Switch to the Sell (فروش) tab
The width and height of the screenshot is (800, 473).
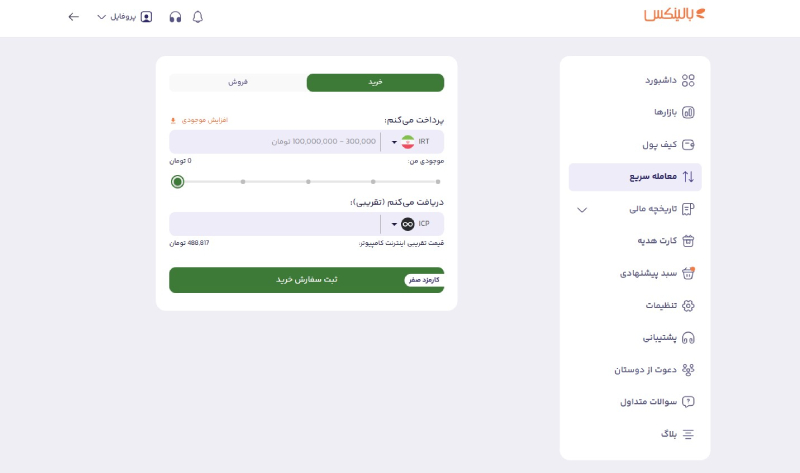[x=238, y=82]
